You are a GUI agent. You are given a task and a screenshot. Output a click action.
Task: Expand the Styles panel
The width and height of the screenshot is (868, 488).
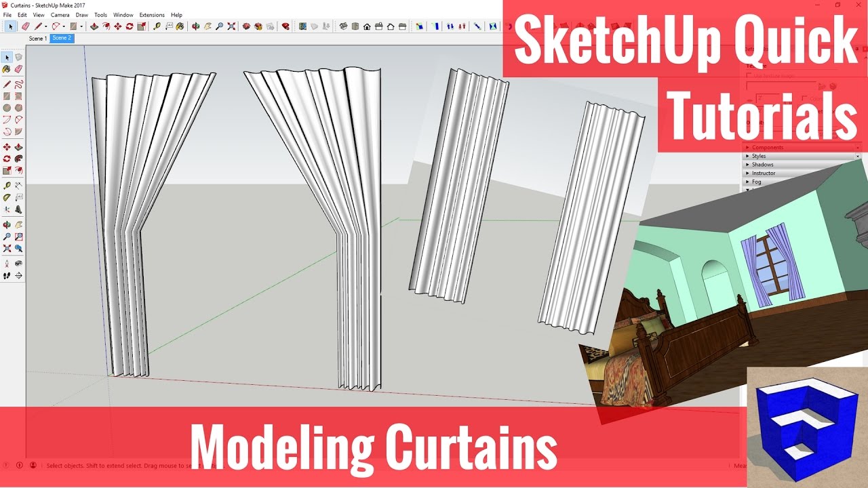tap(759, 156)
